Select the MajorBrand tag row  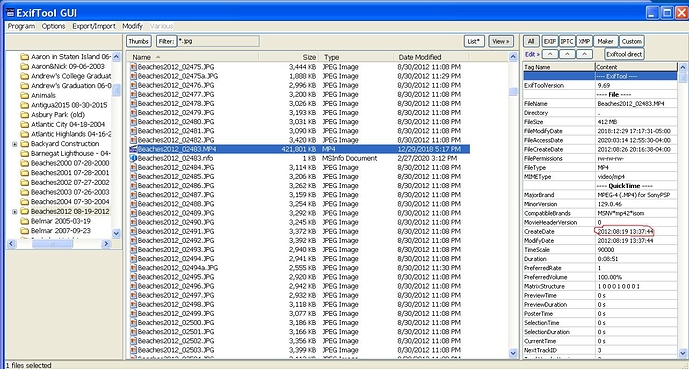(x=600, y=195)
